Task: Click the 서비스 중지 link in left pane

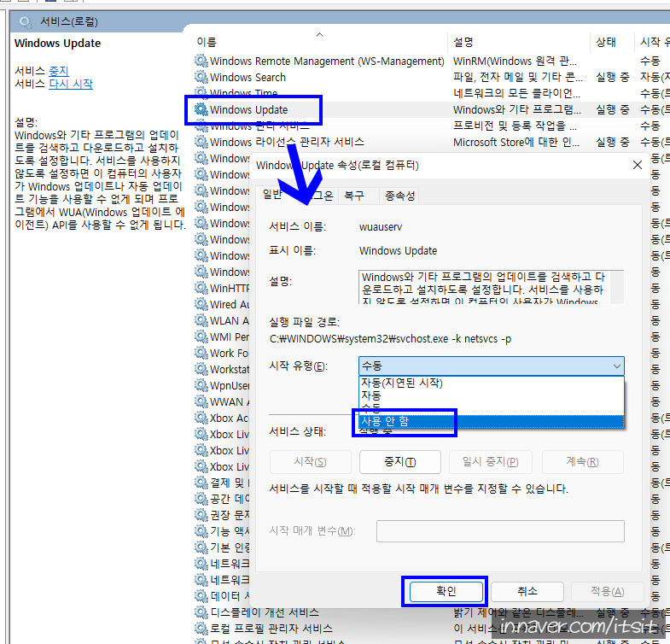Action: click(x=59, y=71)
